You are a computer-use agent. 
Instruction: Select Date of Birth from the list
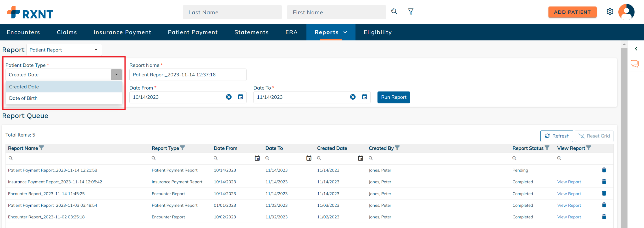23,98
